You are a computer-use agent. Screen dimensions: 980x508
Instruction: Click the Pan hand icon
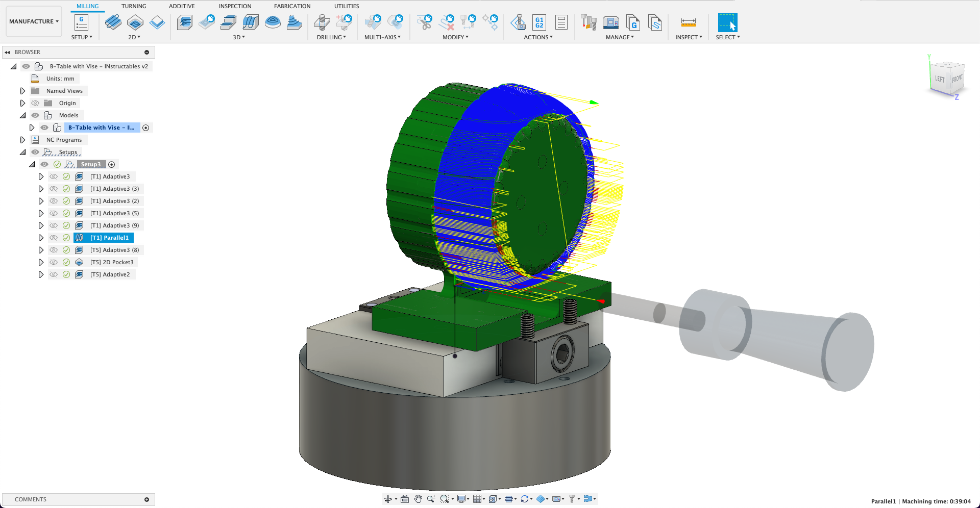pos(418,499)
